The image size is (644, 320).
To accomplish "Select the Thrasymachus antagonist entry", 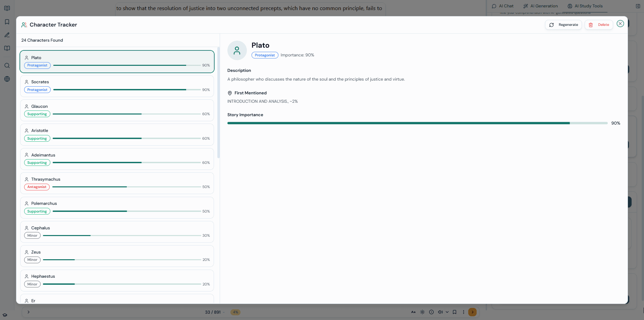I will [x=117, y=183].
